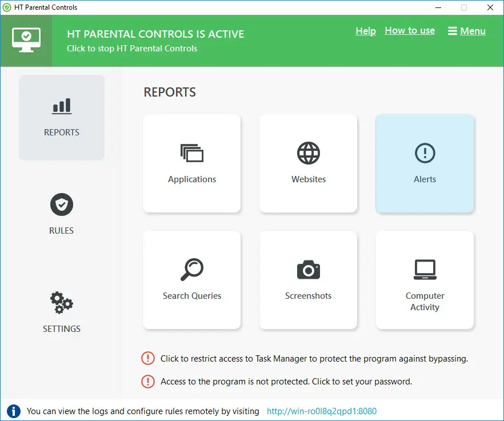Close the HT Parental Controls window
Screen dimensions: 504x421
click(x=490, y=7)
